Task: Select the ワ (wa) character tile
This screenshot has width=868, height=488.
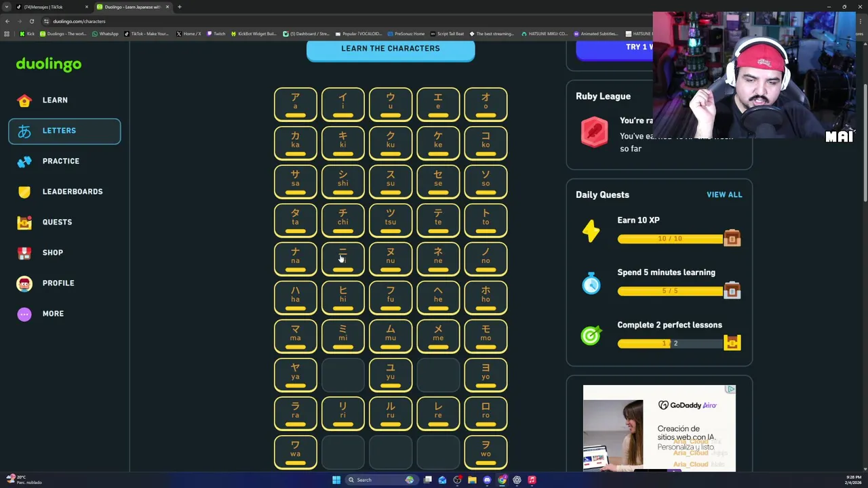Action: (x=295, y=452)
